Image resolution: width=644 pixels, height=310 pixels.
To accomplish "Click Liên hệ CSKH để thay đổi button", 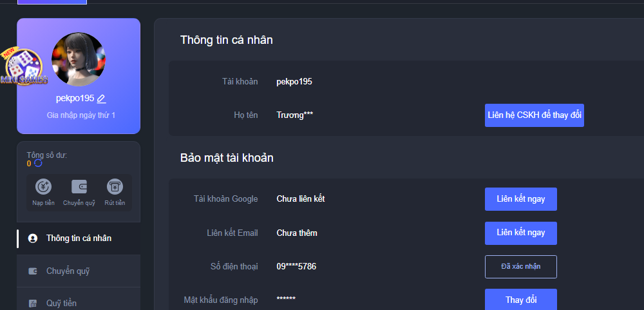I will (x=534, y=115).
